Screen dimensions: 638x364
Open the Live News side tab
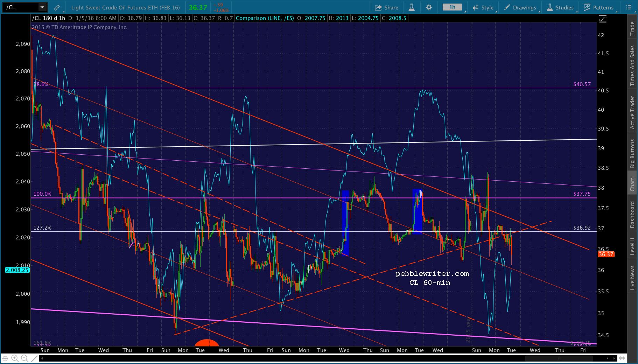click(x=632, y=278)
